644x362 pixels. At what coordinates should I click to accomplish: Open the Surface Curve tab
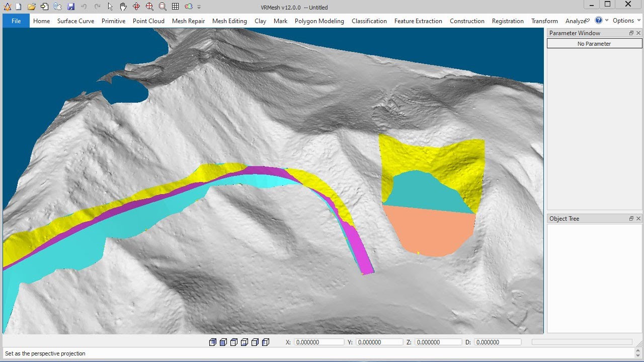(x=75, y=21)
